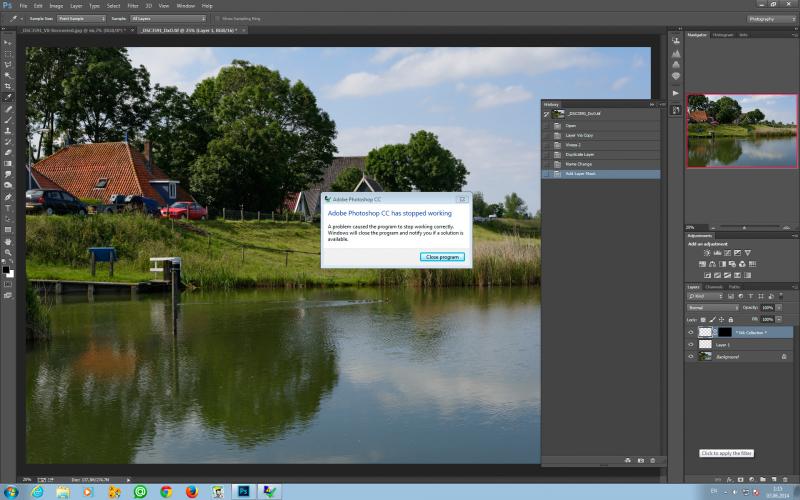Open the Filter menu
The width and height of the screenshot is (800, 500).
pos(133,6)
